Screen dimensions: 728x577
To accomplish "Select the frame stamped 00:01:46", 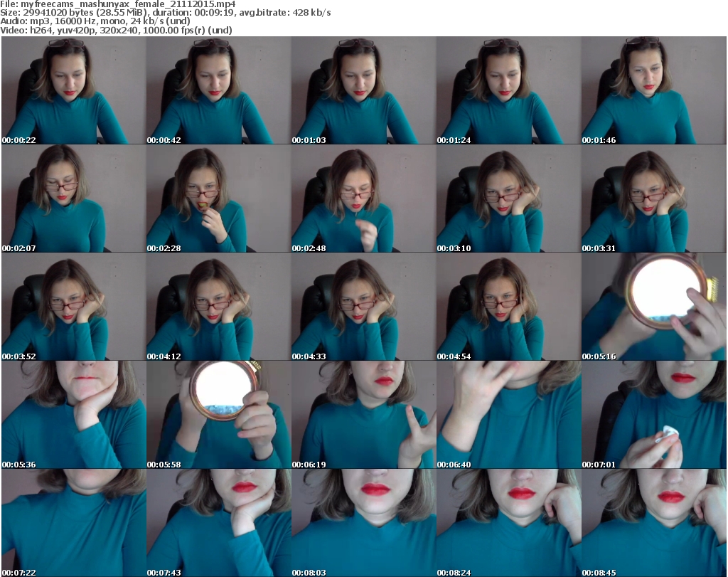I will click(653, 90).
